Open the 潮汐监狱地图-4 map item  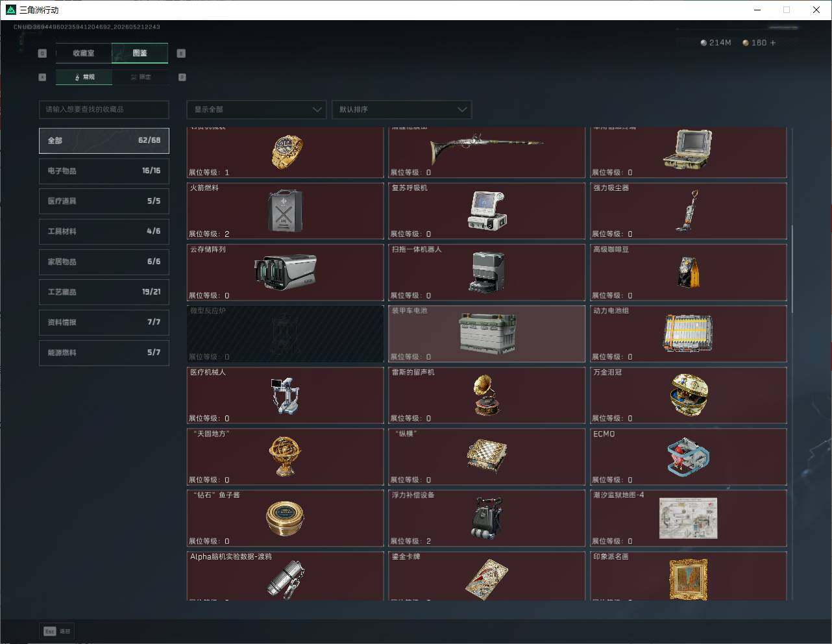[x=689, y=518]
